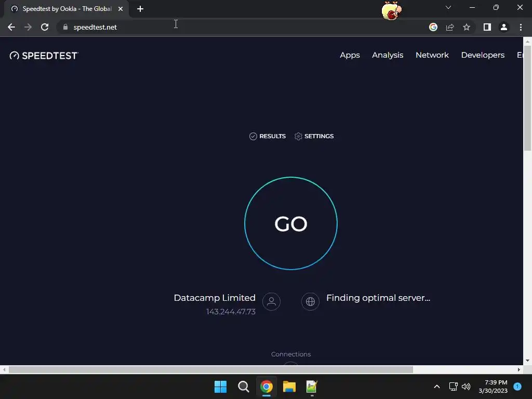Click the network icon in the system tray

(453, 387)
